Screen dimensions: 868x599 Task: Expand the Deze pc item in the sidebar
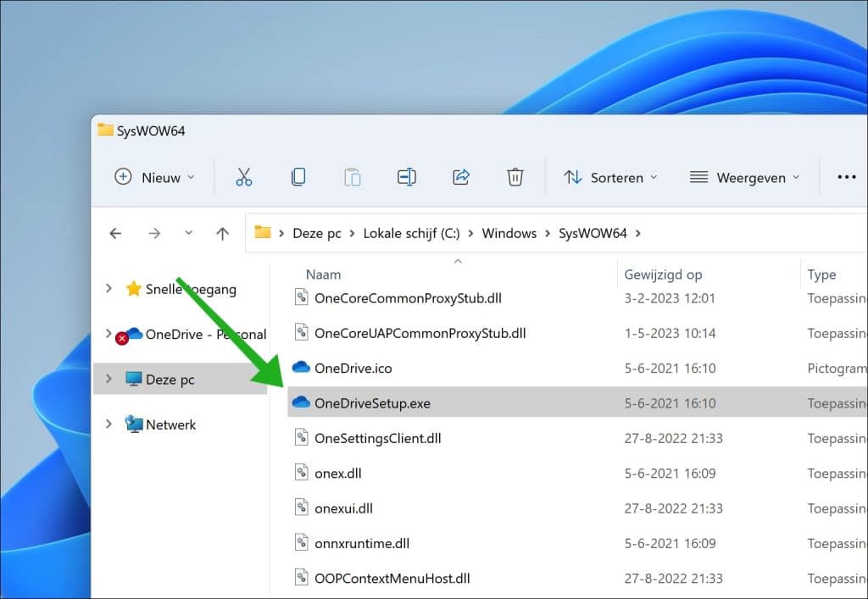(108, 380)
